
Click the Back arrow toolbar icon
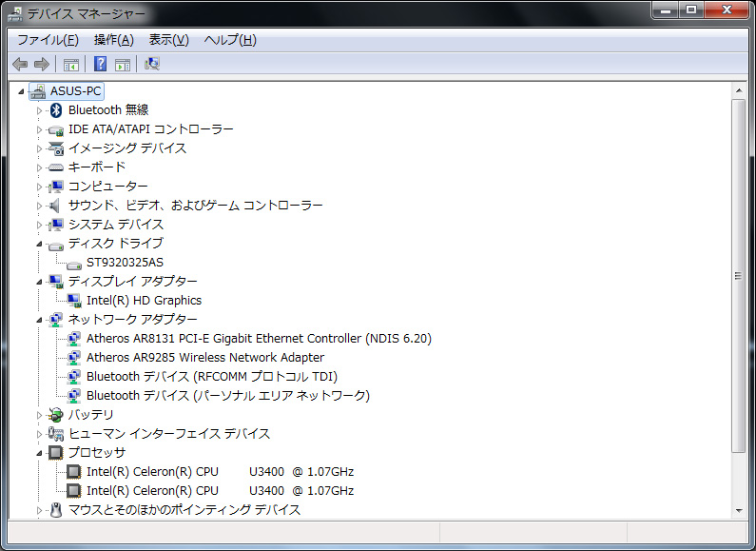[20, 64]
